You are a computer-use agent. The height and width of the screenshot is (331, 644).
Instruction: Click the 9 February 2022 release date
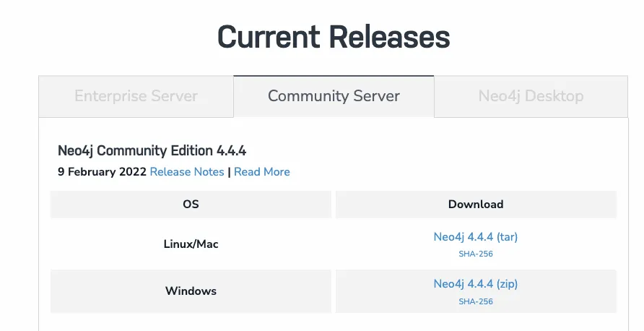[x=102, y=172]
